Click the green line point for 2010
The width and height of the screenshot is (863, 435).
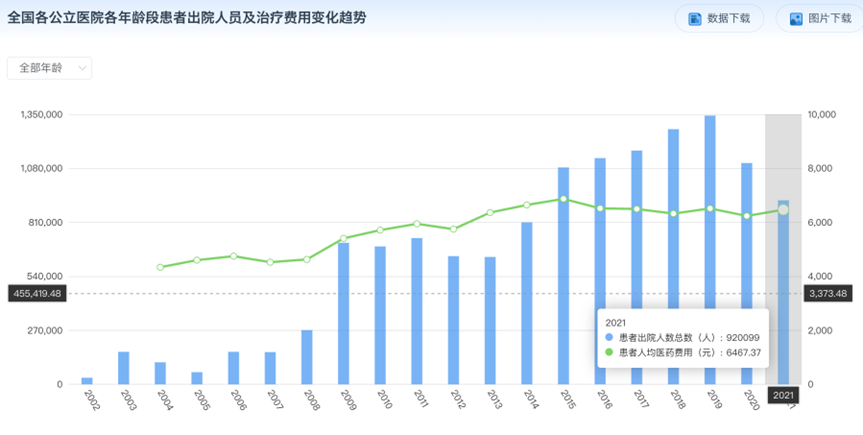[x=380, y=230]
